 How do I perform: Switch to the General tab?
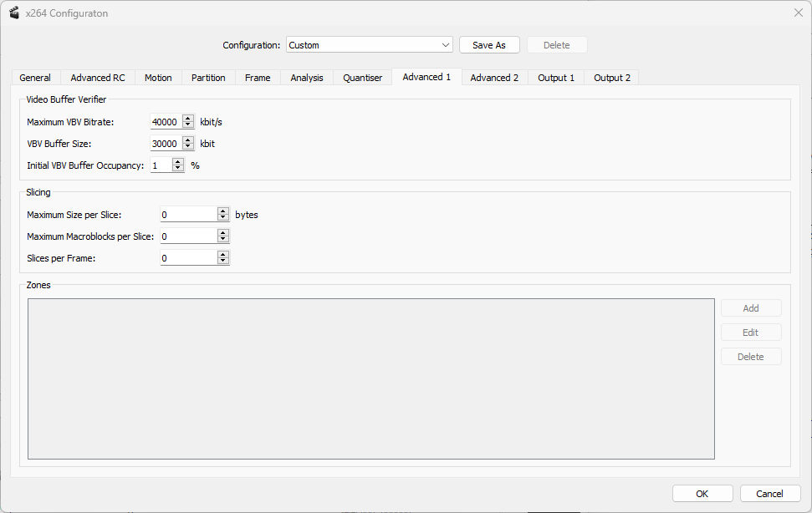pos(35,78)
